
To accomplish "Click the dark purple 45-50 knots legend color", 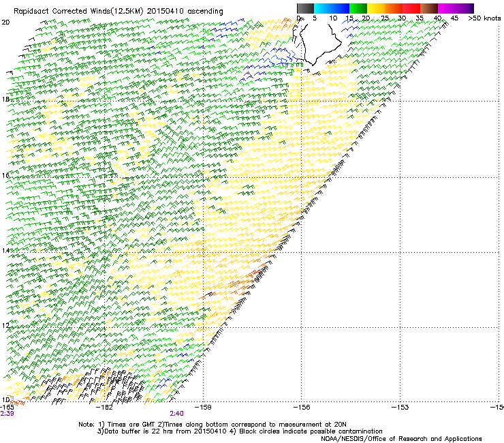I will [464, 8].
